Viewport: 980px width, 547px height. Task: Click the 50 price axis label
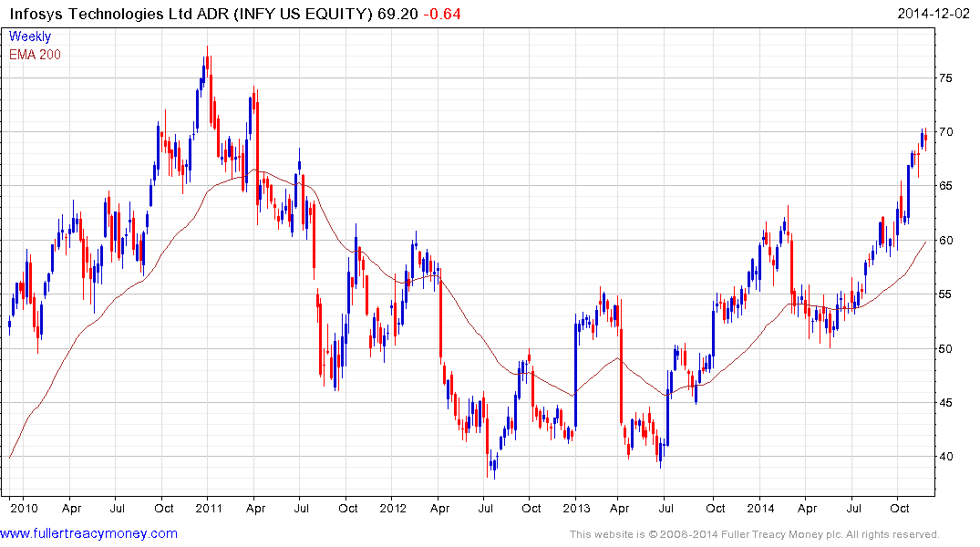pyautogui.click(x=945, y=348)
